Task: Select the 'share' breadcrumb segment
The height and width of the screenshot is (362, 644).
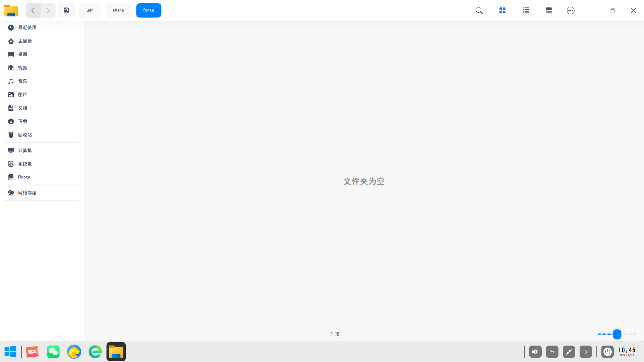Action: [118, 10]
